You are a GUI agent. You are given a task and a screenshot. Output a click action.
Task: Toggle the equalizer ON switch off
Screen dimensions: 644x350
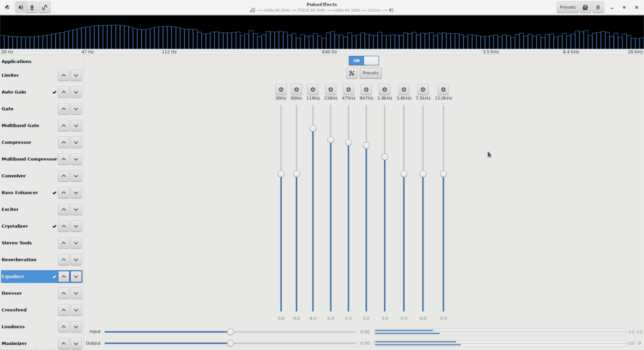[x=364, y=61]
